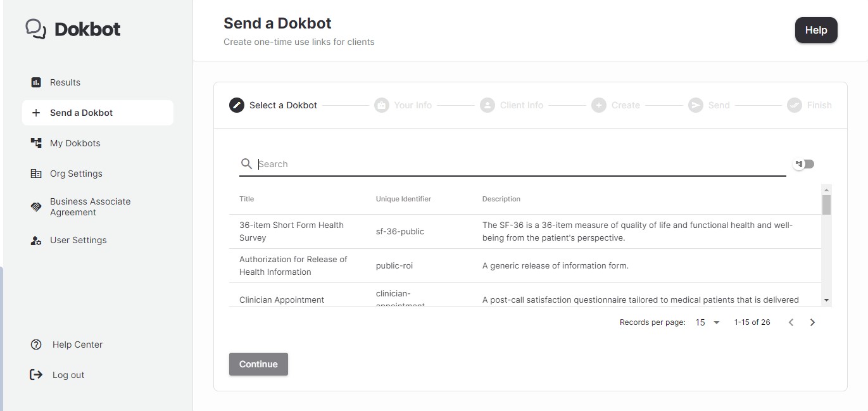The image size is (868, 411).
Task: Click the Send paper-plane step icon
Action: coord(696,105)
